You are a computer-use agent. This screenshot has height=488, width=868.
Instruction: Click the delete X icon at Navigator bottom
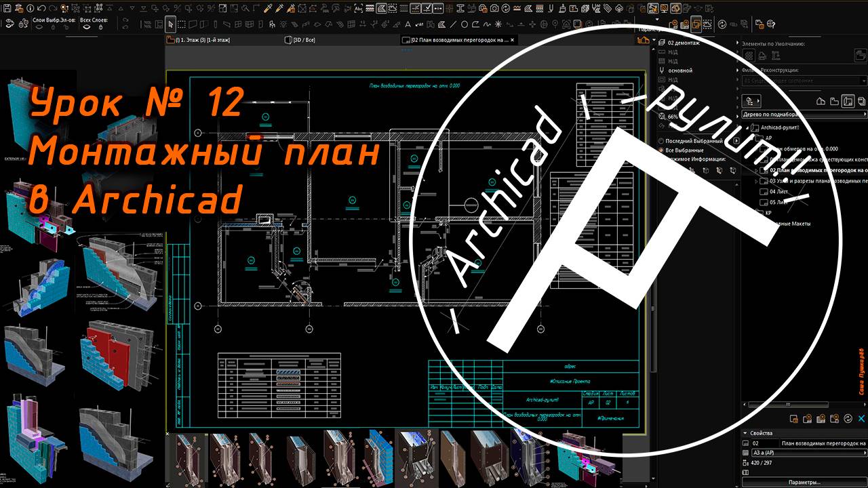861,419
